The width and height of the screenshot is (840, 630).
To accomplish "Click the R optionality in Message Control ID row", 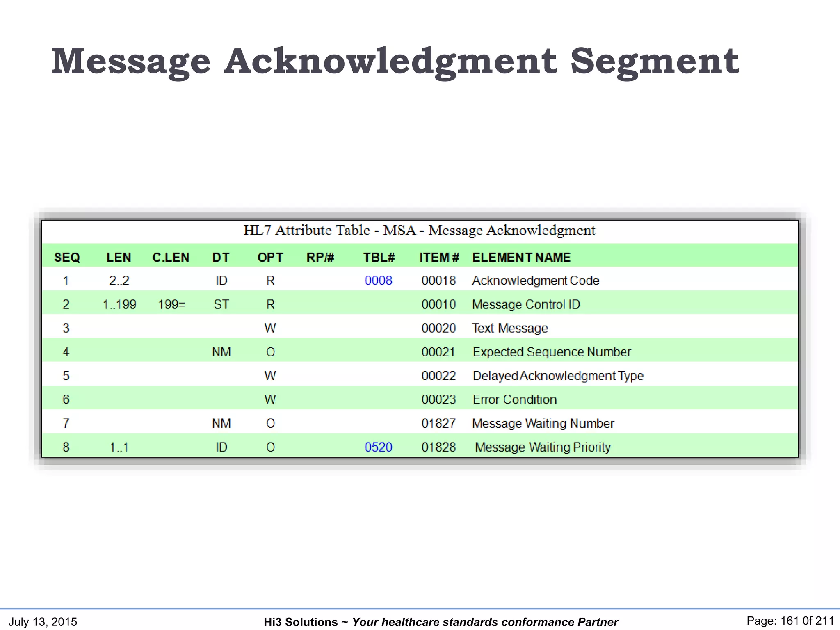I will click(x=270, y=304).
